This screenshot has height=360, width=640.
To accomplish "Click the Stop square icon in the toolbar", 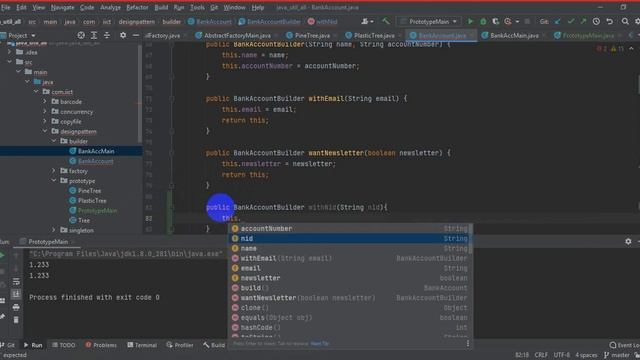I will (x=527, y=22).
